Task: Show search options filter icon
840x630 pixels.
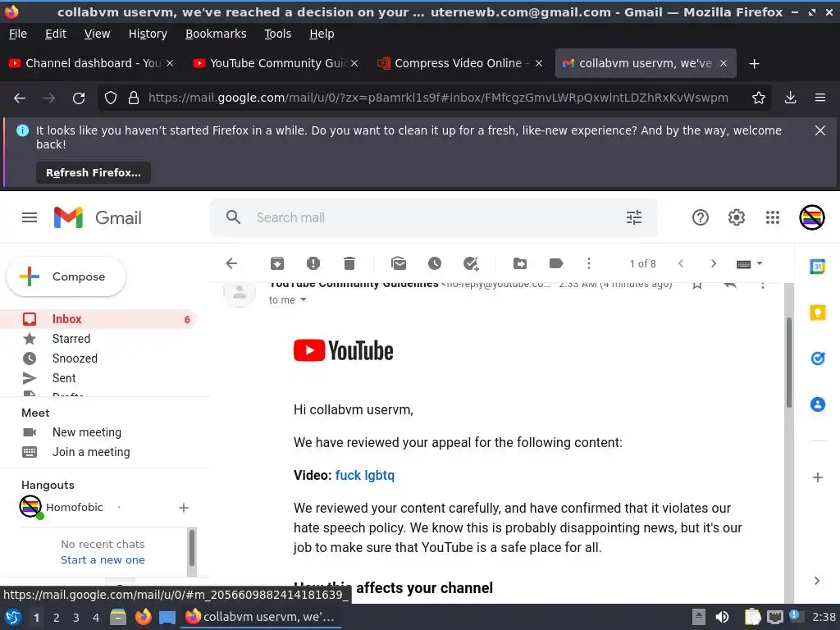Action: [634, 217]
